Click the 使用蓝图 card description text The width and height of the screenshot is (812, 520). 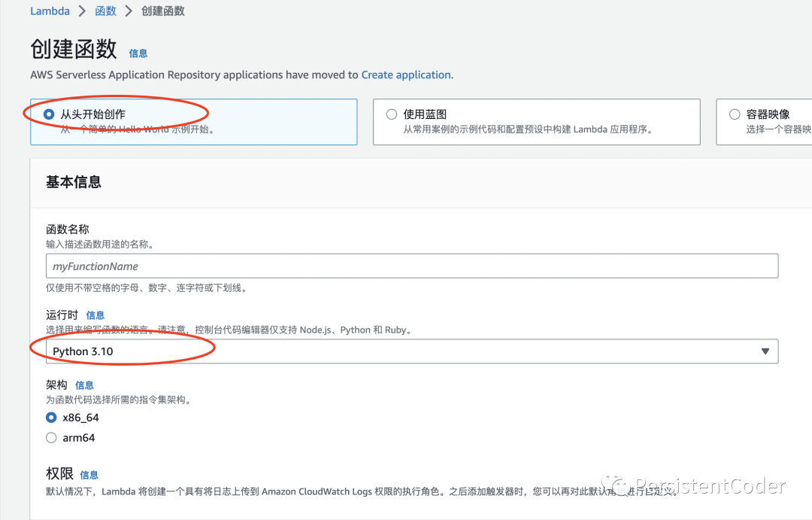tap(529, 129)
